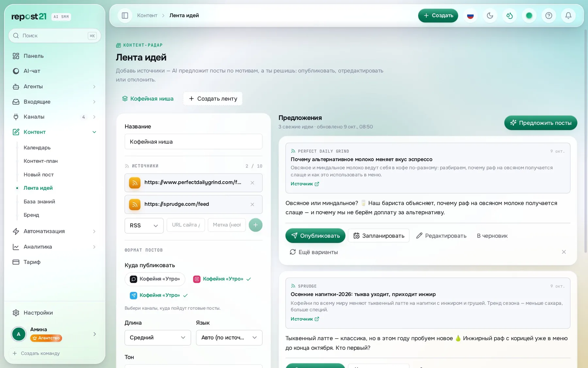The height and width of the screenshot is (368, 588).
Task: Open the RSS source type dropdown
Action: (144, 225)
